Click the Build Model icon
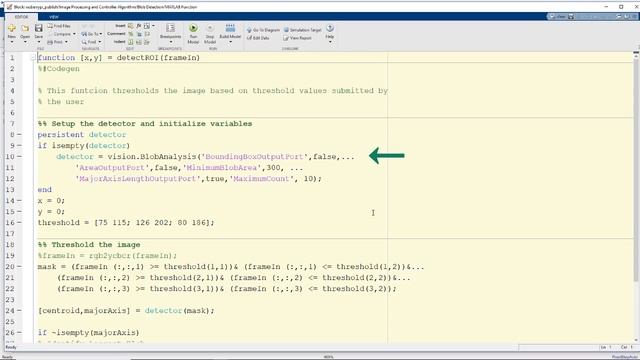Image resolution: width=640 pixels, height=360 pixels. pyautogui.click(x=230, y=28)
